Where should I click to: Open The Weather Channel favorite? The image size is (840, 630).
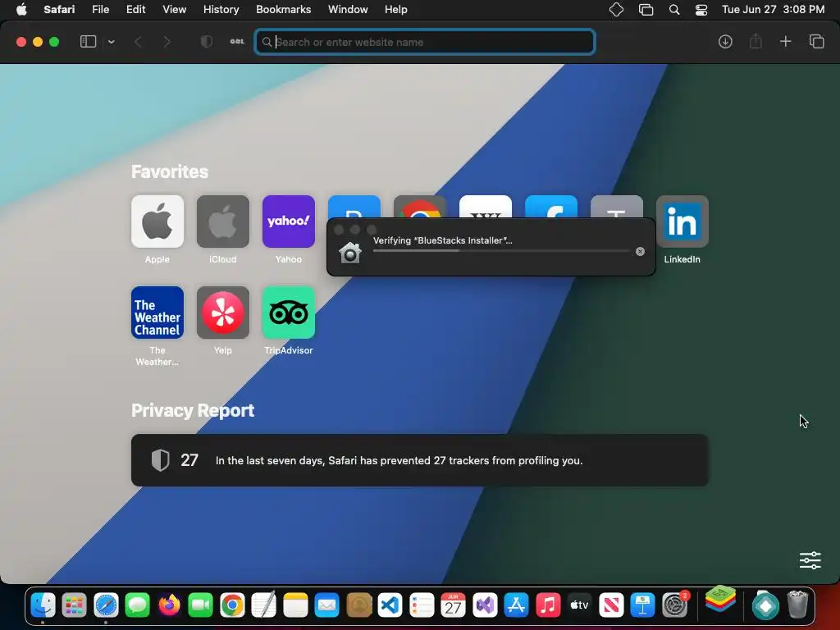157,313
